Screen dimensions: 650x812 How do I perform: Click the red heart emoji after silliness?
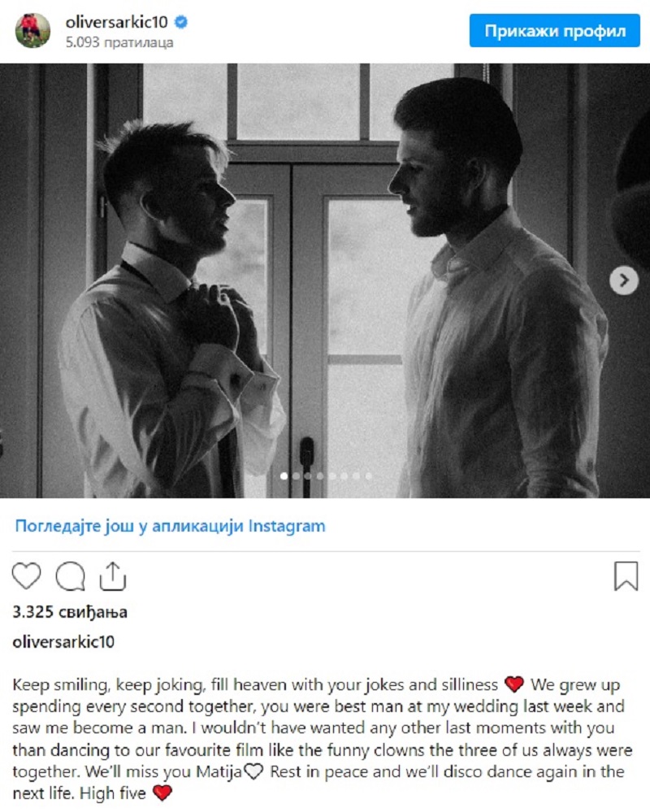[x=513, y=684]
